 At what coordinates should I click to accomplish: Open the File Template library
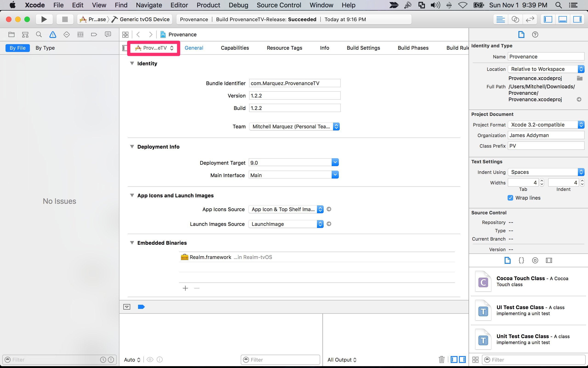point(507,260)
